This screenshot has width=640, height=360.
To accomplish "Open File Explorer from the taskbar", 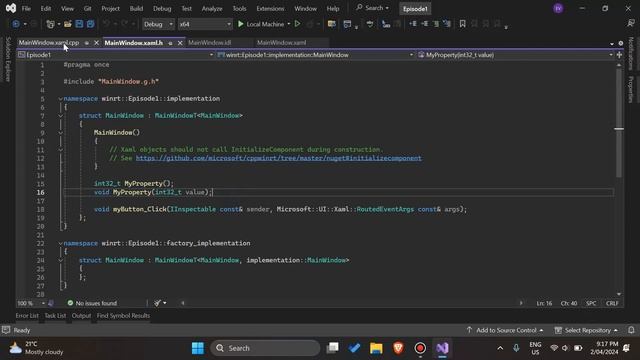I will (376, 348).
